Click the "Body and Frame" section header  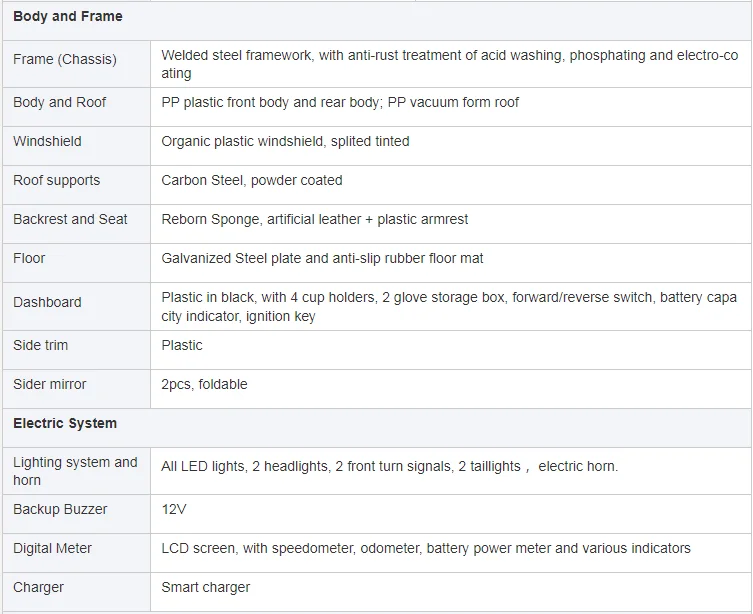click(68, 17)
